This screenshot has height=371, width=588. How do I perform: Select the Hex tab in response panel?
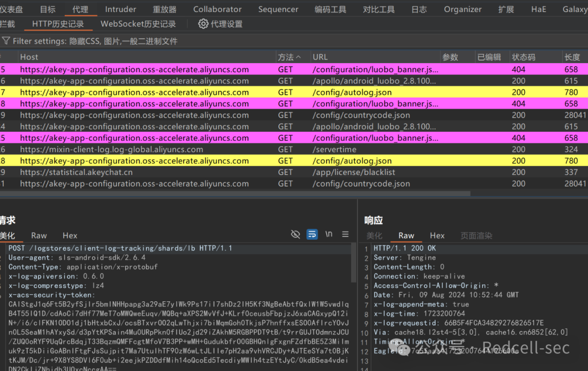pyautogui.click(x=437, y=235)
